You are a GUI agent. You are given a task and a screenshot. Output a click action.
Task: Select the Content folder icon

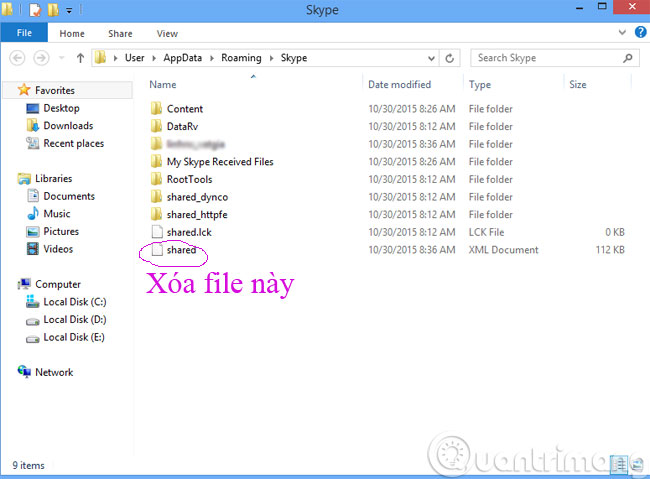157,109
